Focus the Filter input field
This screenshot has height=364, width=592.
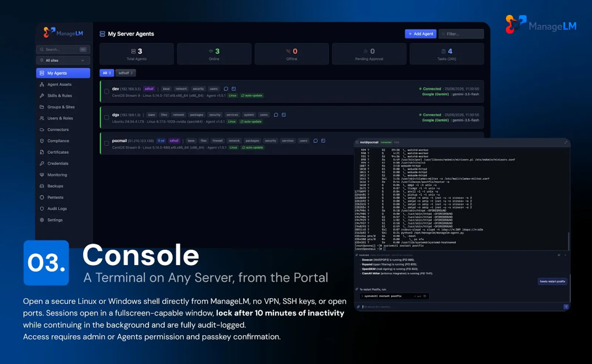click(461, 34)
